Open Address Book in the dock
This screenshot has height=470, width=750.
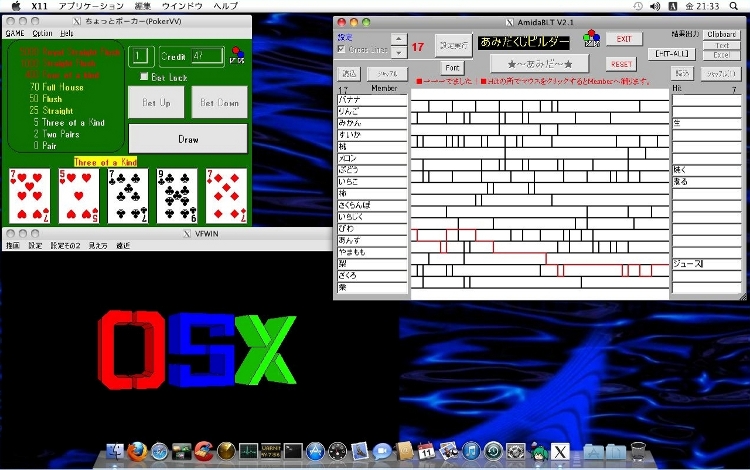tap(404, 451)
